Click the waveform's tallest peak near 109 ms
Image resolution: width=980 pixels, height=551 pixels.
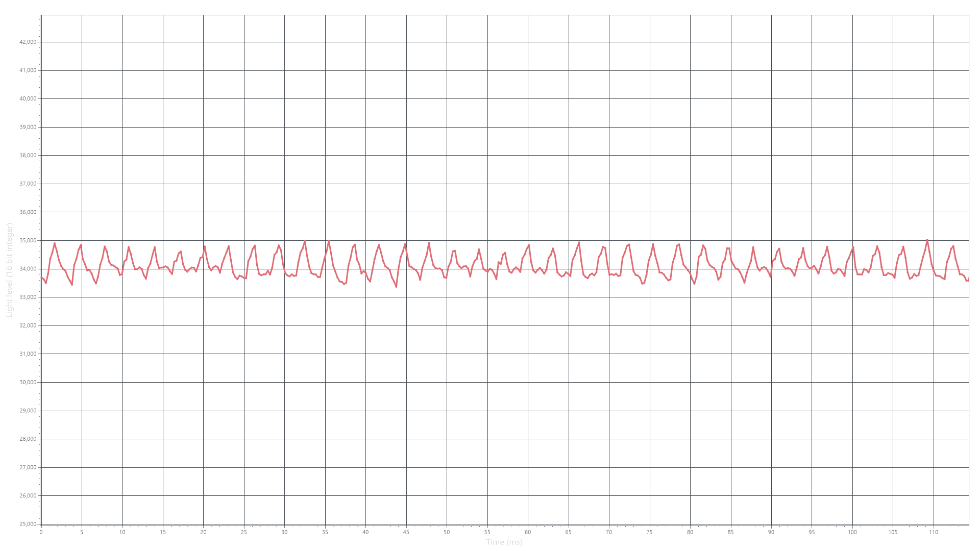927,240
